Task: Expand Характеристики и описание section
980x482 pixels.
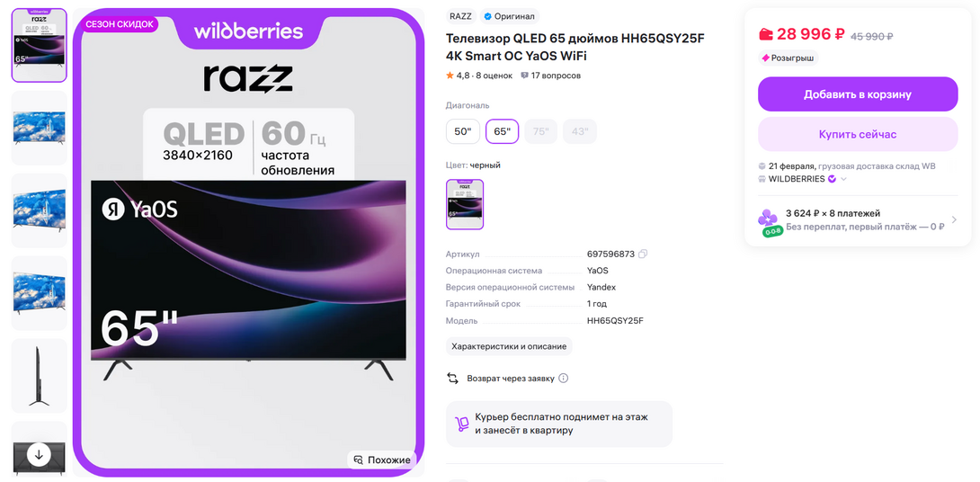Action: point(509,346)
